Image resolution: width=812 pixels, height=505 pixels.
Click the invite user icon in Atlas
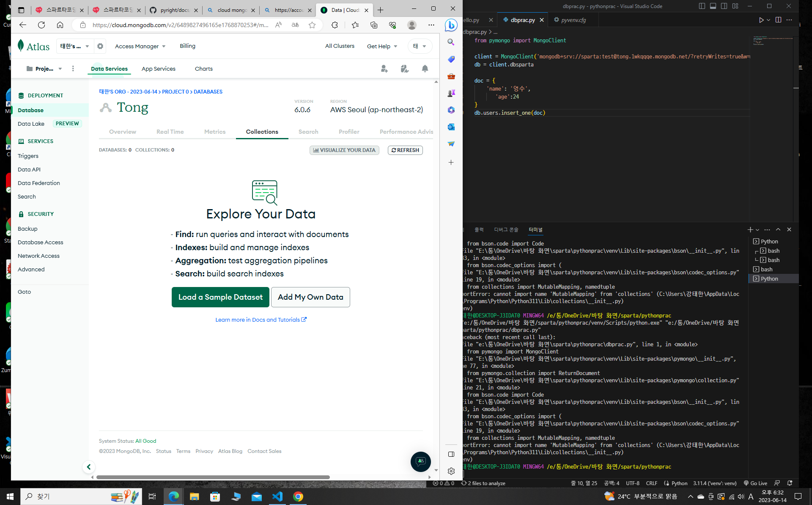[x=384, y=69]
